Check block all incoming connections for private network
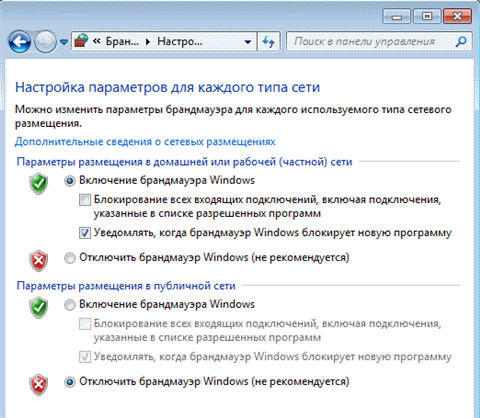This screenshot has height=418, width=480. pos(85,200)
